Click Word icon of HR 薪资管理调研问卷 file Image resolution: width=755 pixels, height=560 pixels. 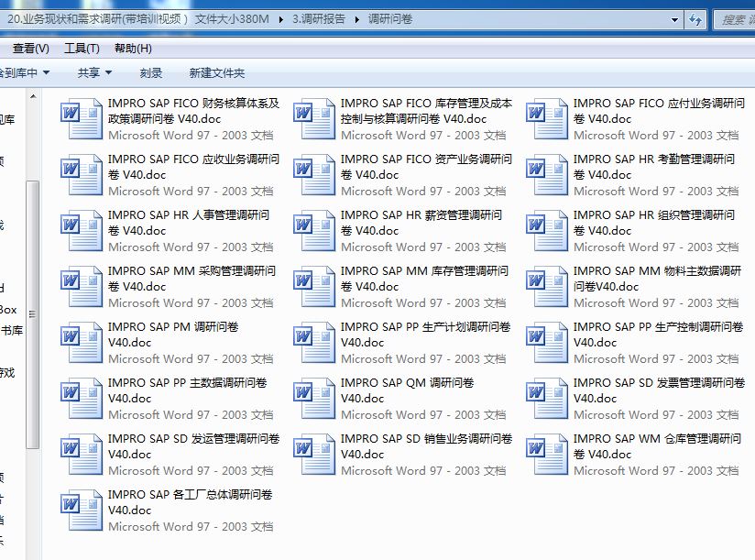click(x=314, y=231)
